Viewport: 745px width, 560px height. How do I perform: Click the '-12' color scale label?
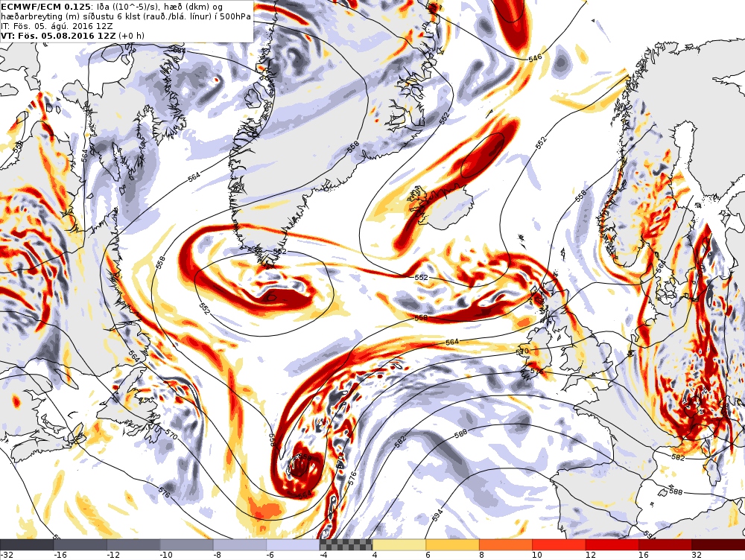(x=113, y=555)
